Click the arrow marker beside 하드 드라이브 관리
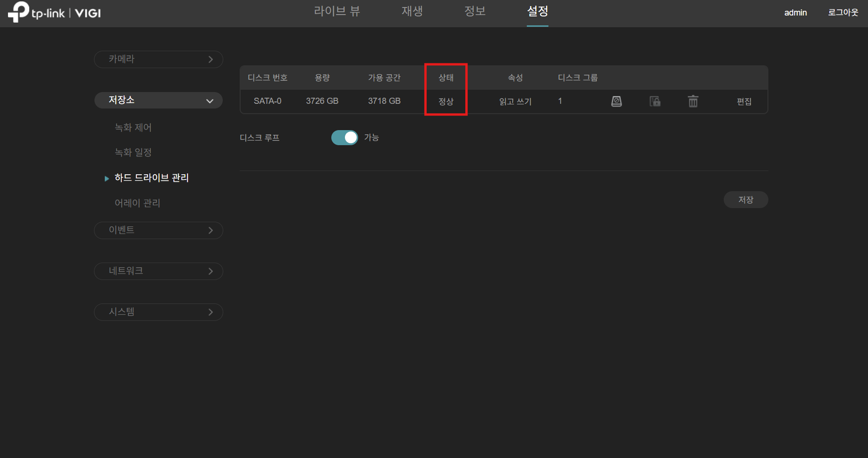Screen dimensions: 868x458 [x=107, y=179]
